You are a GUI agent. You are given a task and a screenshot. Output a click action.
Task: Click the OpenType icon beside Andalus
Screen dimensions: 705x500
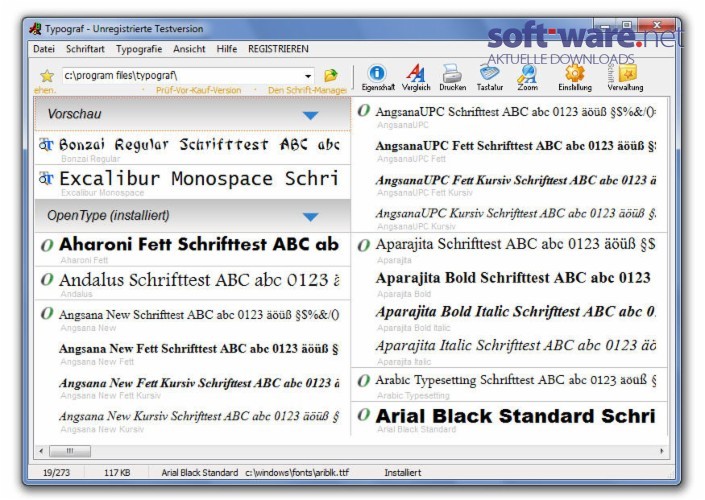click(47, 280)
